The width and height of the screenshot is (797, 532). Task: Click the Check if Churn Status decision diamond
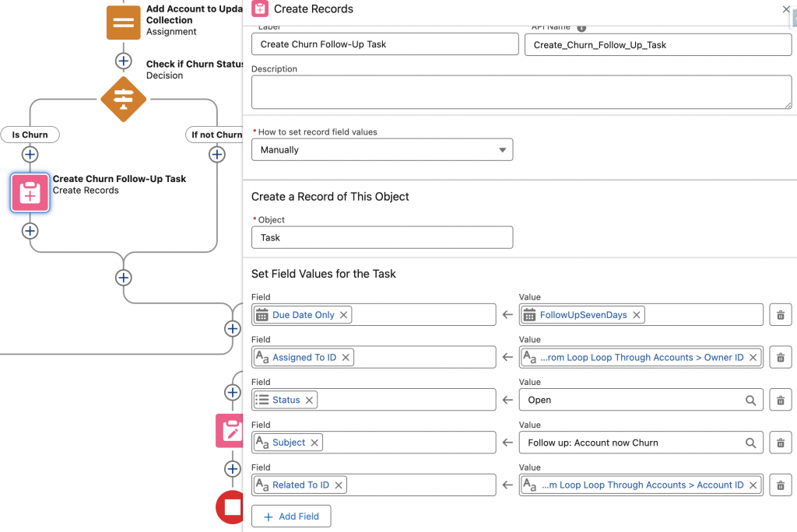123,98
